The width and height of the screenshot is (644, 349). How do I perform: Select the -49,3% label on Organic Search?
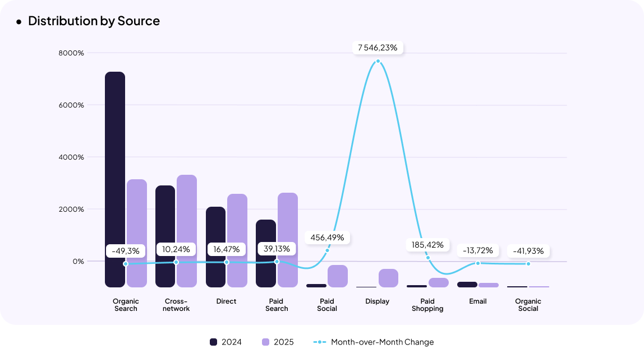(125, 251)
